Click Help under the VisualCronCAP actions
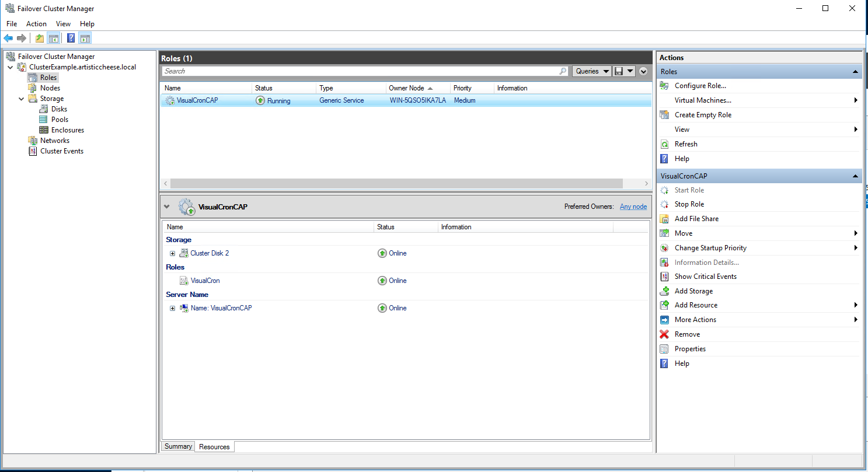 [682, 363]
